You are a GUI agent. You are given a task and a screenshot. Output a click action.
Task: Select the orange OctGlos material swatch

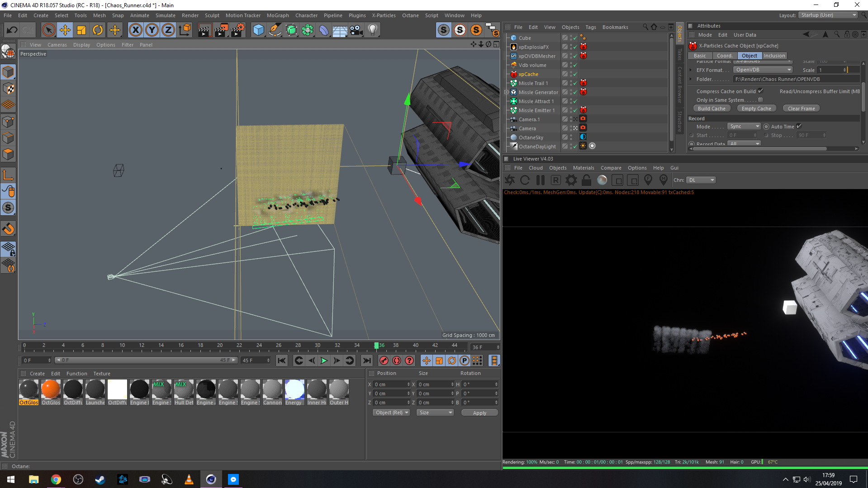pyautogui.click(x=51, y=393)
